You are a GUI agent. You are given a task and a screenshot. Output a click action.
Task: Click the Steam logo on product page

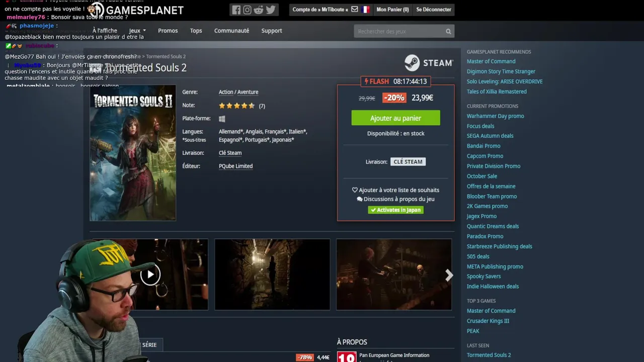point(429,63)
